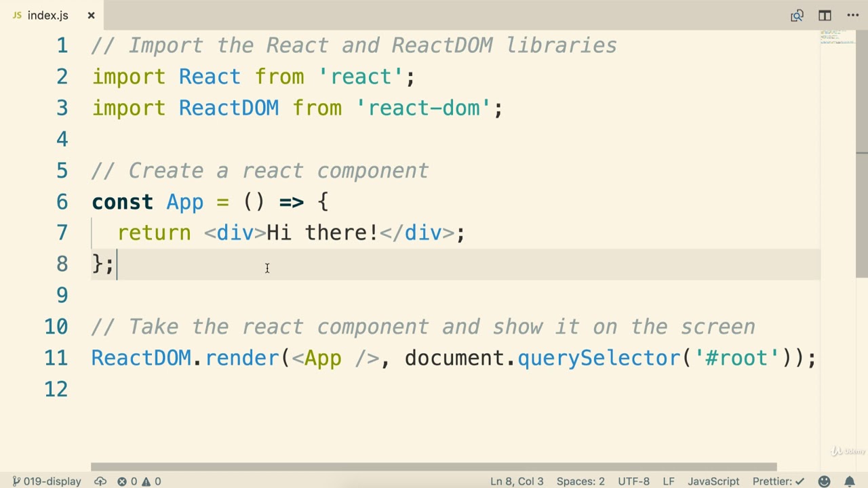Click the cloud publish changes icon

pos(100,481)
